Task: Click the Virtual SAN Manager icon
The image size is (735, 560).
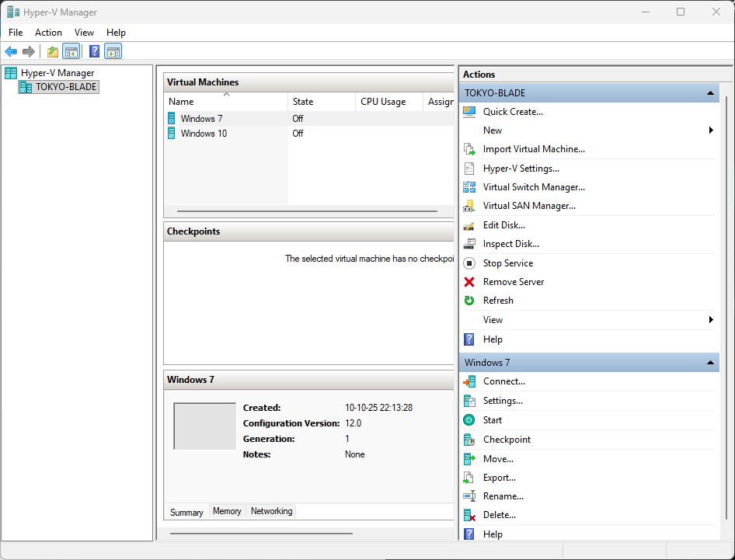Action: coord(469,206)
